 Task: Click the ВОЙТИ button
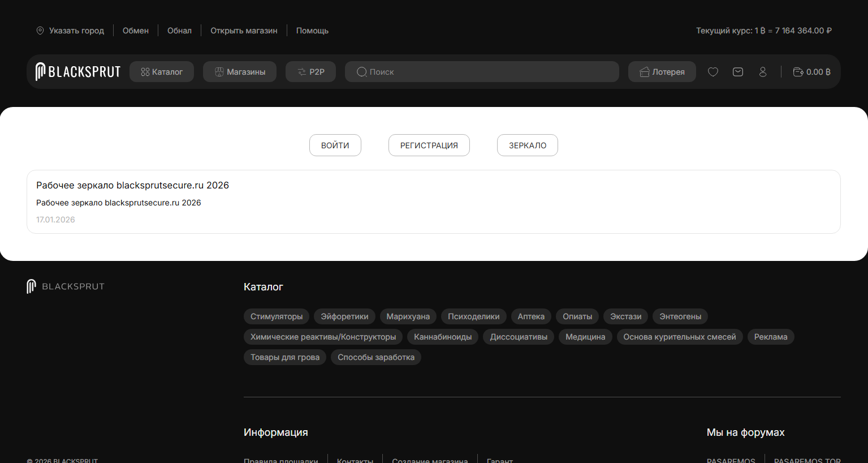[x=335, y=145]
